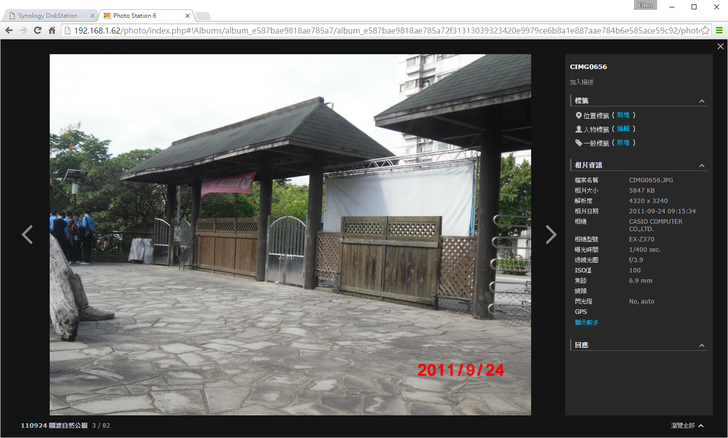Click the browser back arrow
Image resolution: width=728 pixels, height=438 pixels.
(9, 31)
